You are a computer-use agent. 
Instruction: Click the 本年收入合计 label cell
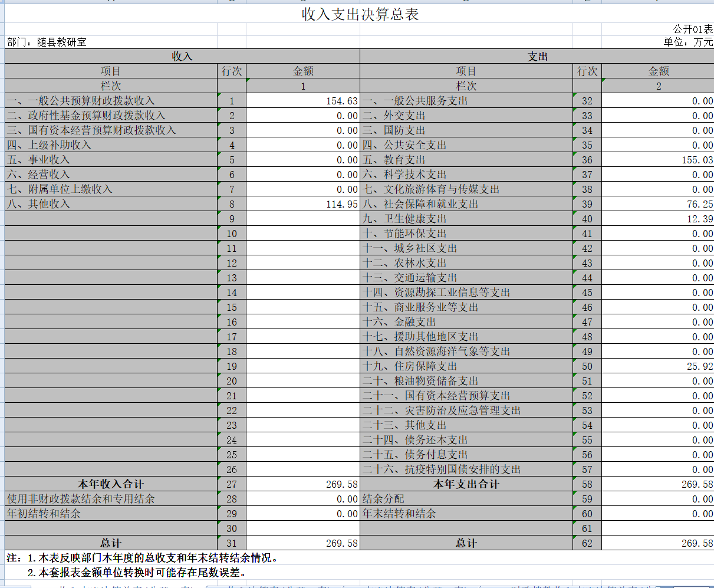point(111,484)
